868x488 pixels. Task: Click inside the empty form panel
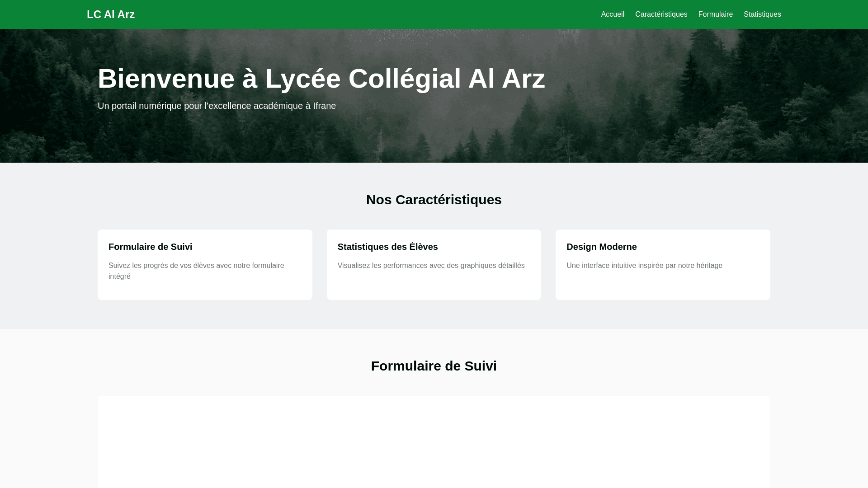434,443
